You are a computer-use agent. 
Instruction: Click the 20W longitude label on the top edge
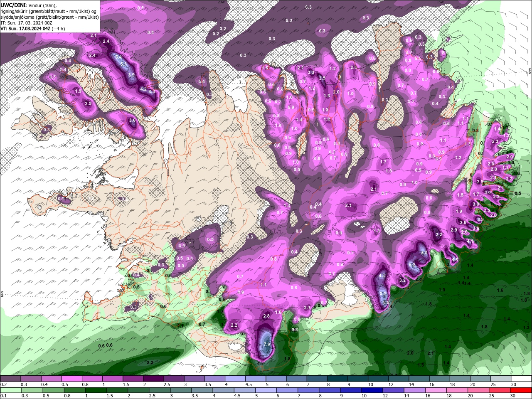coord(222,2)
